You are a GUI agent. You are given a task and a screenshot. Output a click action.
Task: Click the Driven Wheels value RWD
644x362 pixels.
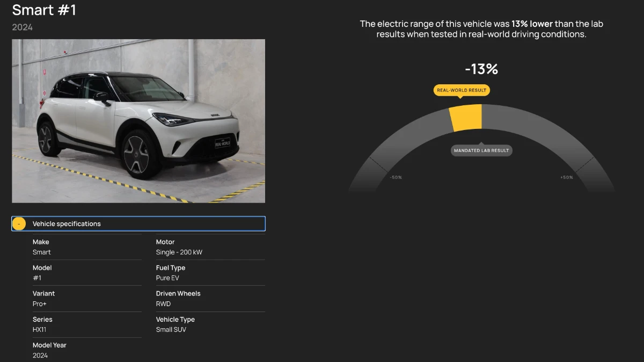point(163,304)
